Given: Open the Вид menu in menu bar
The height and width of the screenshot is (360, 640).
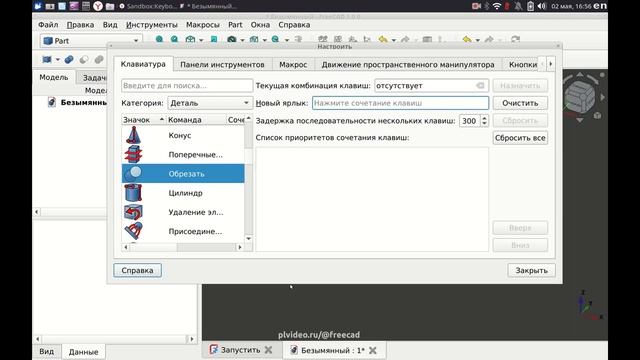Looking at the screenshot, I should 110,24.
